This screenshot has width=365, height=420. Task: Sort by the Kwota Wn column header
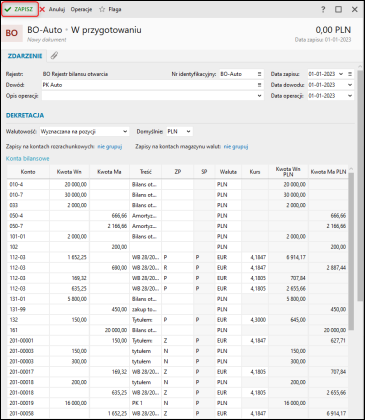69,172
